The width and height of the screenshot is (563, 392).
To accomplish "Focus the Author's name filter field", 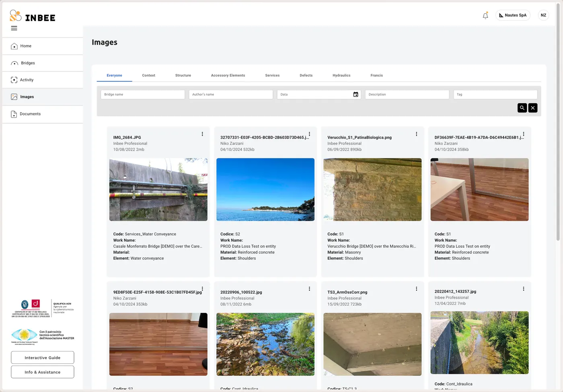I will (231, 94).
